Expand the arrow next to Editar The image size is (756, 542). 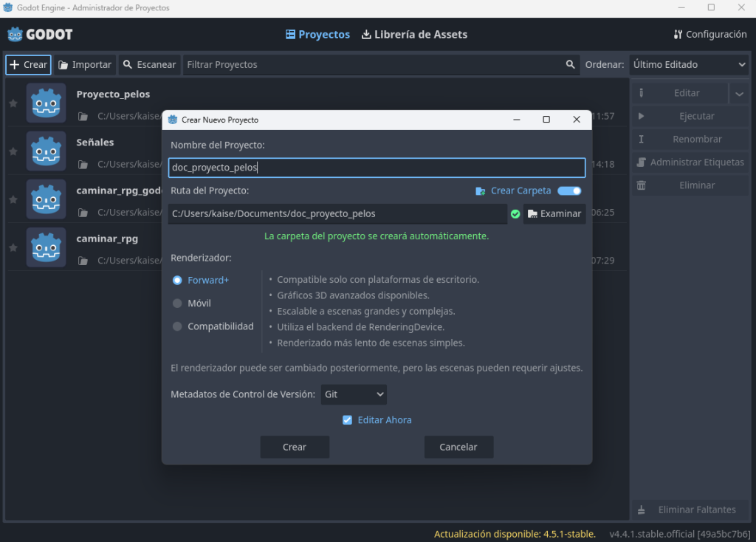tap(740, 94)
